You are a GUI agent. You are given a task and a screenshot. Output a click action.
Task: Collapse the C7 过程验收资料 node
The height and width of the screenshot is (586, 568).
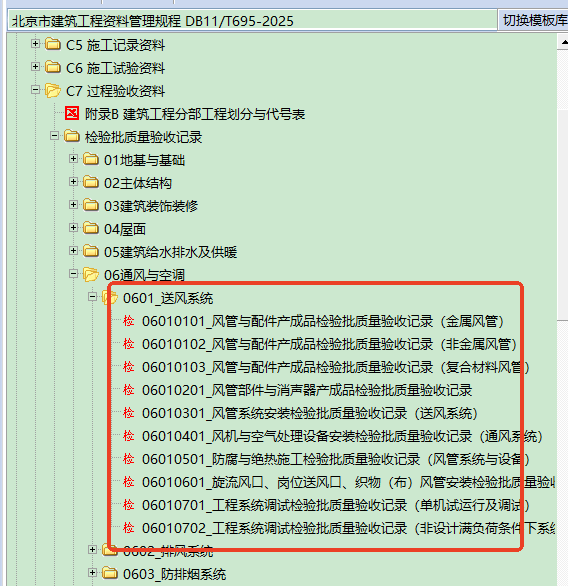tap(36, 90)
